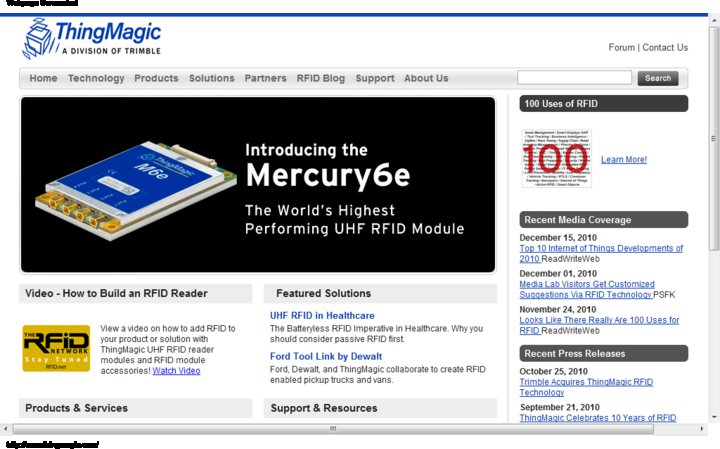Click the Products & Services heading
720x449 pixels.
(135, 408)
